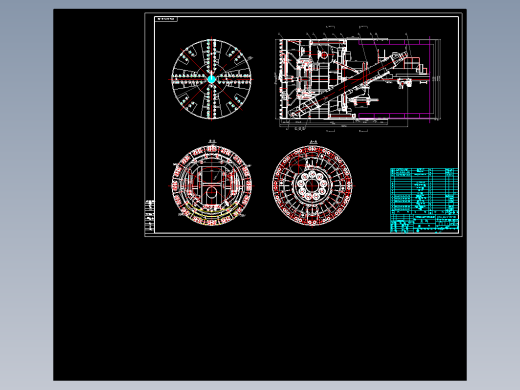
Task: Select the cross-section view with the yellow arc
Action: pyautogui.click(x=212, y=185)
